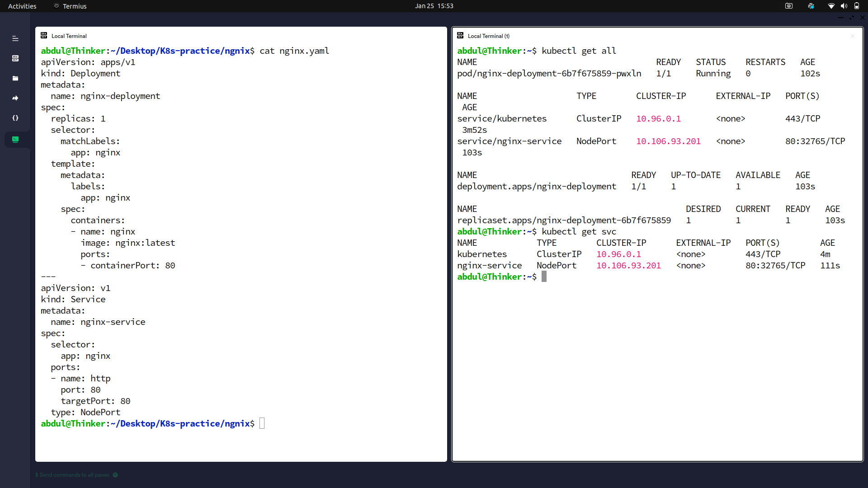868x488 pixels.
Task: Click the code/snippet sidebar icon
Action: coord(15,118)
